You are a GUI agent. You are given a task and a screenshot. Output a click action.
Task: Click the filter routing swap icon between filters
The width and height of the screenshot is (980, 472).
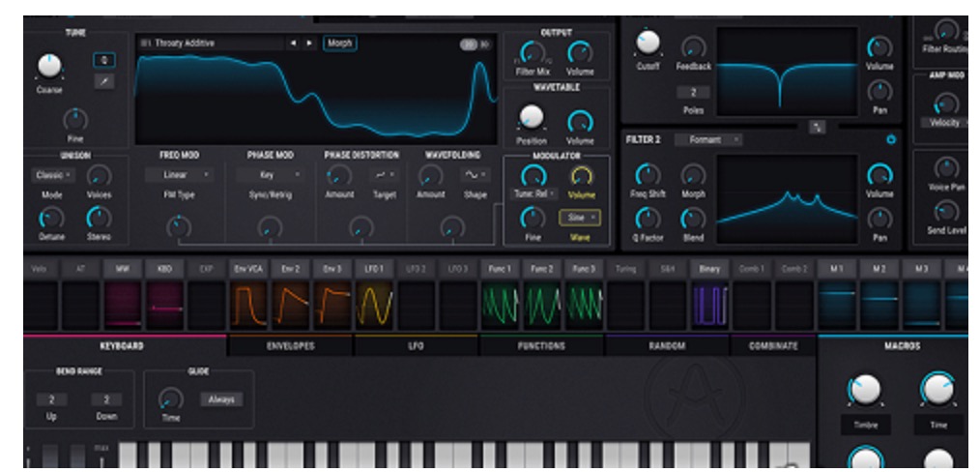pyautogui.click(x=817, y=127)
